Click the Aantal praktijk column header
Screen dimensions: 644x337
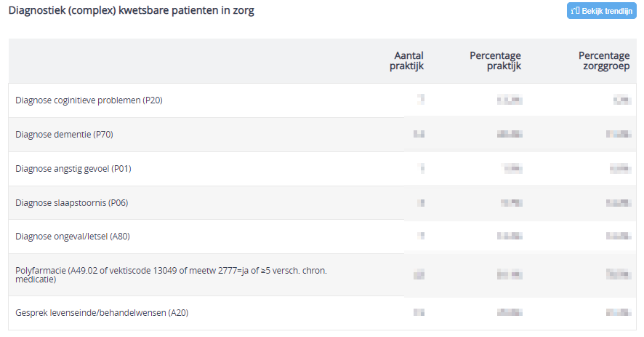(x=406, y=61)
